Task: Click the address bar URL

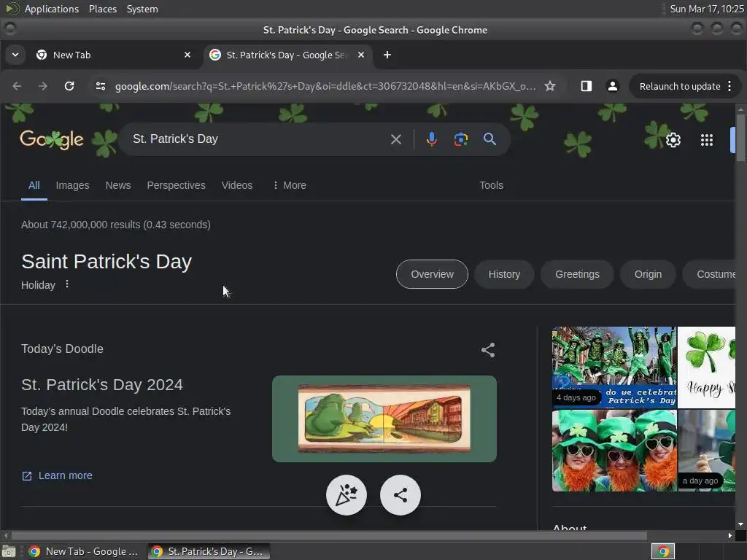Action: 325,86
